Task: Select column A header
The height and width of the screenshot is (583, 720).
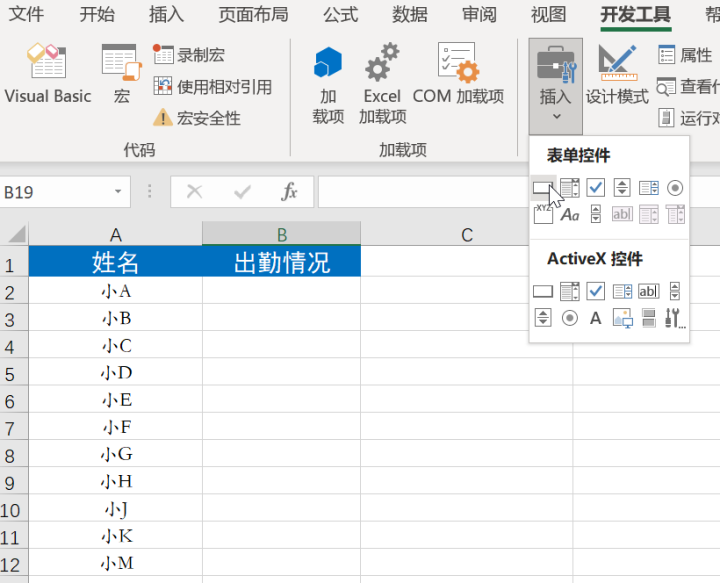Action: point(115,234)
